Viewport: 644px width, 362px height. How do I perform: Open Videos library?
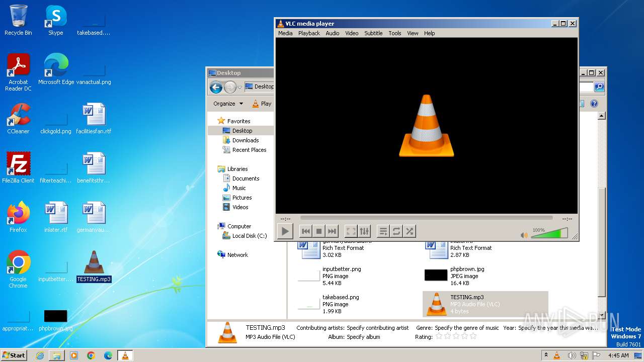click(240, 207)
